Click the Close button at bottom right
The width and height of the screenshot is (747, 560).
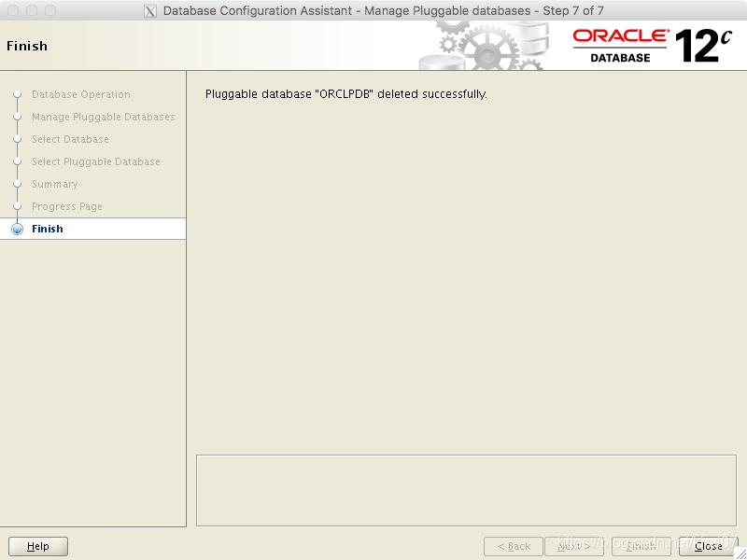click(x=708, y=546)
